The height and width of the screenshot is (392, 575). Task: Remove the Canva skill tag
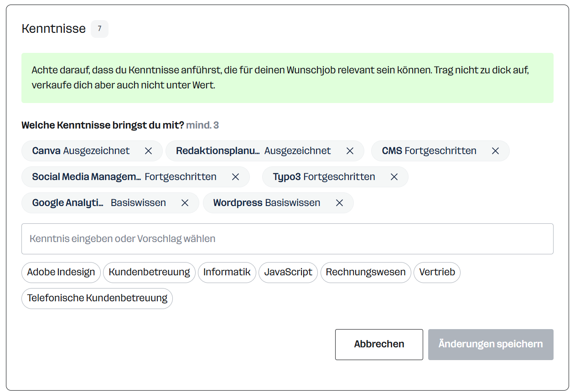(x=148, y=151)
